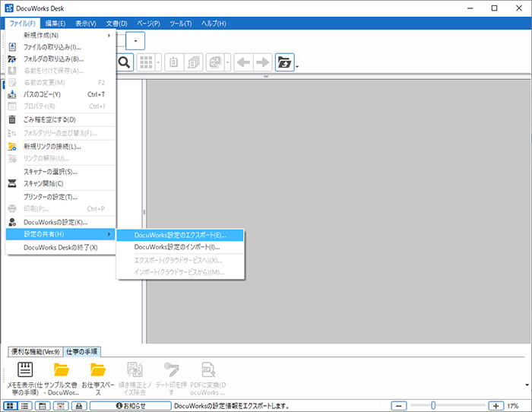This screenshot has width=532, height=412.
Task: Switch to 仕事の手順 tab
Action: pos(82,352)
